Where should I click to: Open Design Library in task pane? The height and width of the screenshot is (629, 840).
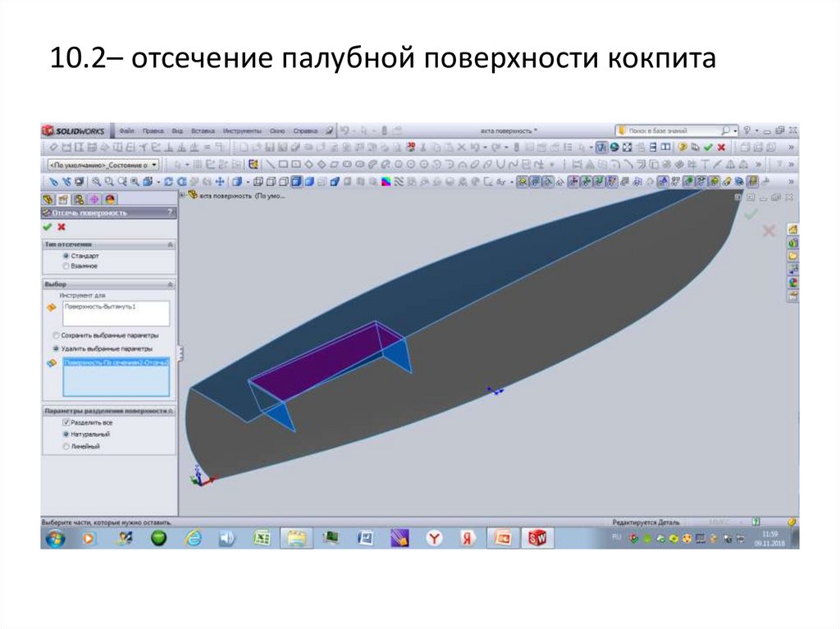coord(793,243)
